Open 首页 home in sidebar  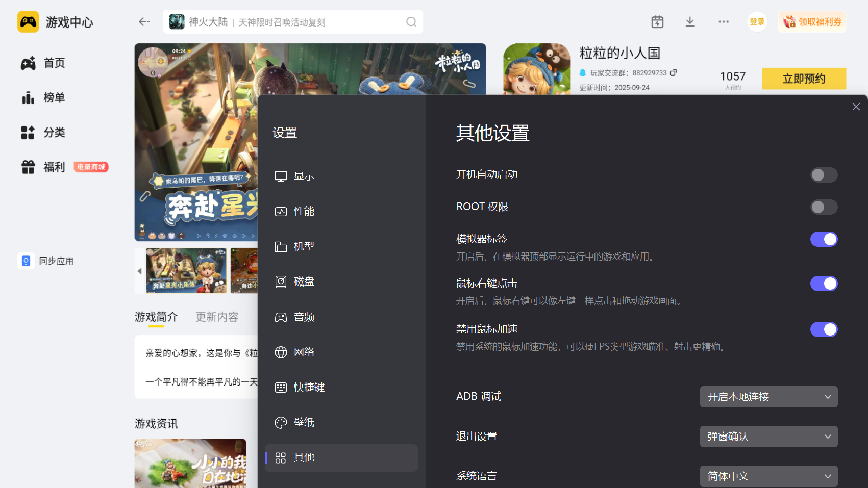[x=43, y=63]
